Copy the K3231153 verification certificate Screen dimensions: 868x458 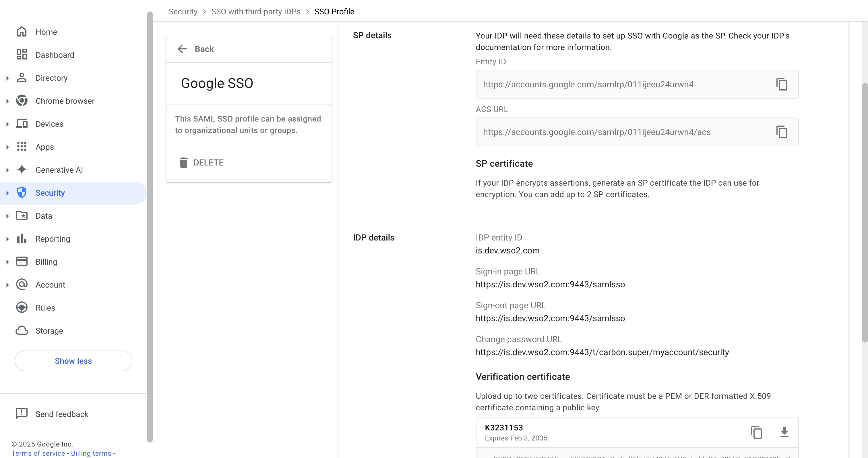point(757,432)
